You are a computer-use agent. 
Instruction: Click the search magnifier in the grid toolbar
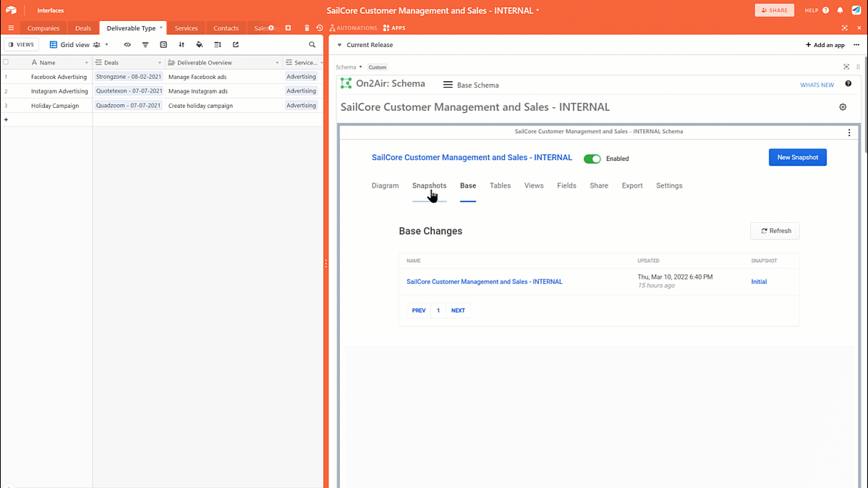coord(312,44)
